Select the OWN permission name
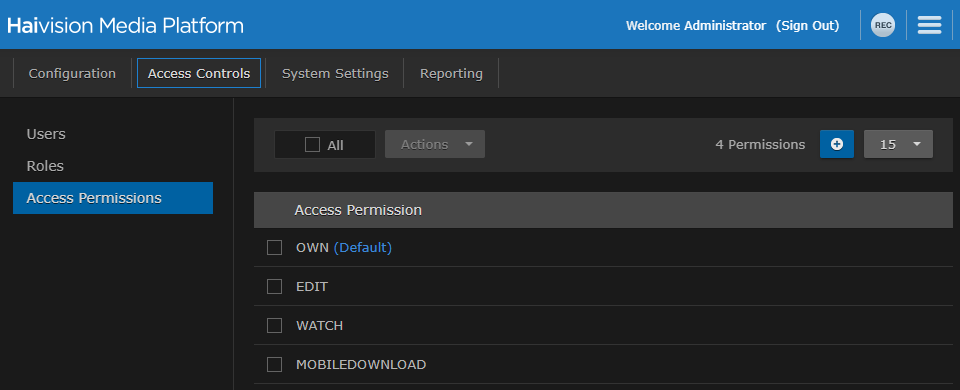 pyautogui.click(x=312, y=247)
